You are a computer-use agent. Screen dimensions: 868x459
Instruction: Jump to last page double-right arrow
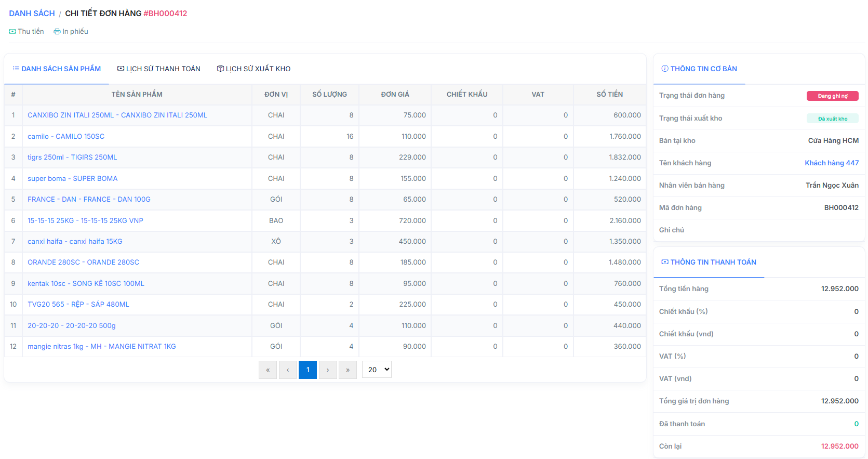pos(348,370)
